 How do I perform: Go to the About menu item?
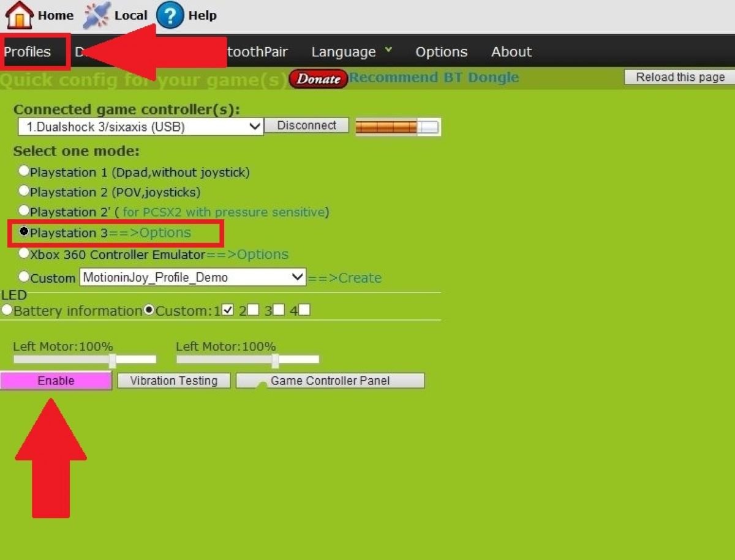[x=511, y=52]
